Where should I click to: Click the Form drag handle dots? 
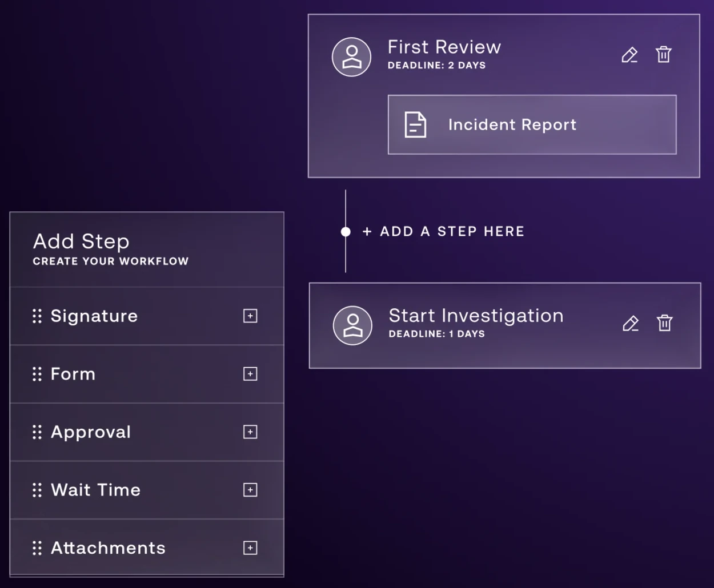click(x=37, y=374)
